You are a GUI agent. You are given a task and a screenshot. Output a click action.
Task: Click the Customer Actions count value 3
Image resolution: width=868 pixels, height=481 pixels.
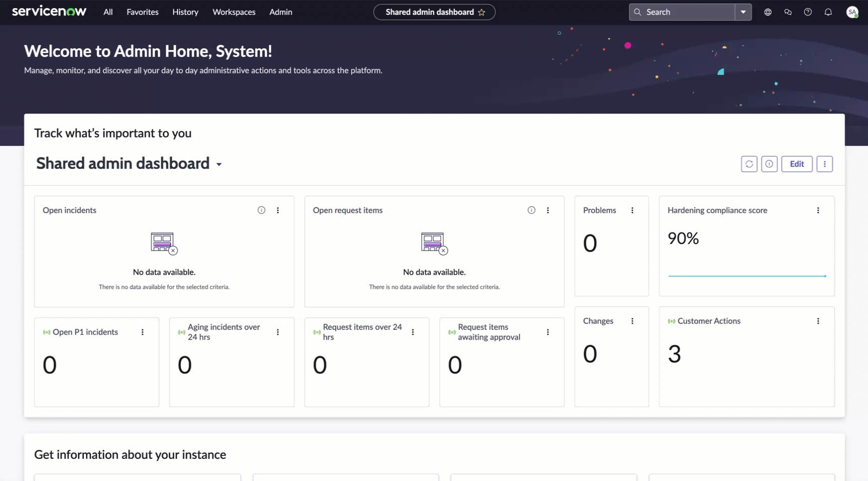(x=674, y=354)
